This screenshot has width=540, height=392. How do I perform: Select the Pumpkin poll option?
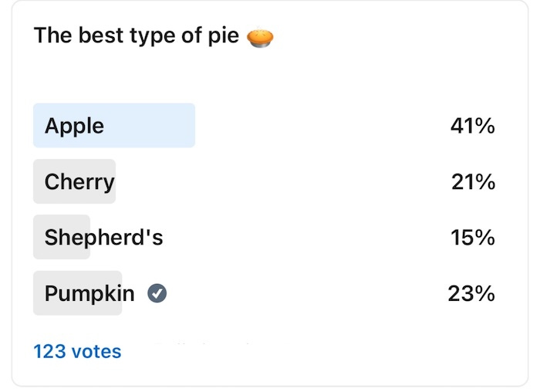click(264, 293)
